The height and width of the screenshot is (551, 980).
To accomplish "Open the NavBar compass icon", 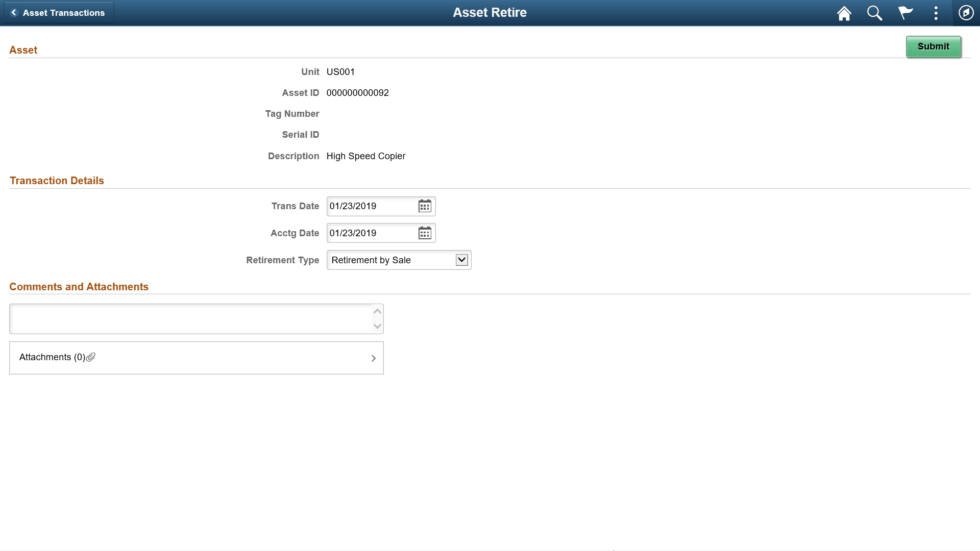I will click(966, 13).
